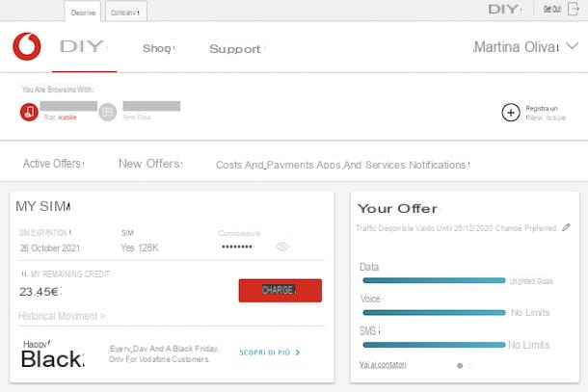588x392 pixels.
Task: Click the red CHARGE button
Action: [281, 290]
